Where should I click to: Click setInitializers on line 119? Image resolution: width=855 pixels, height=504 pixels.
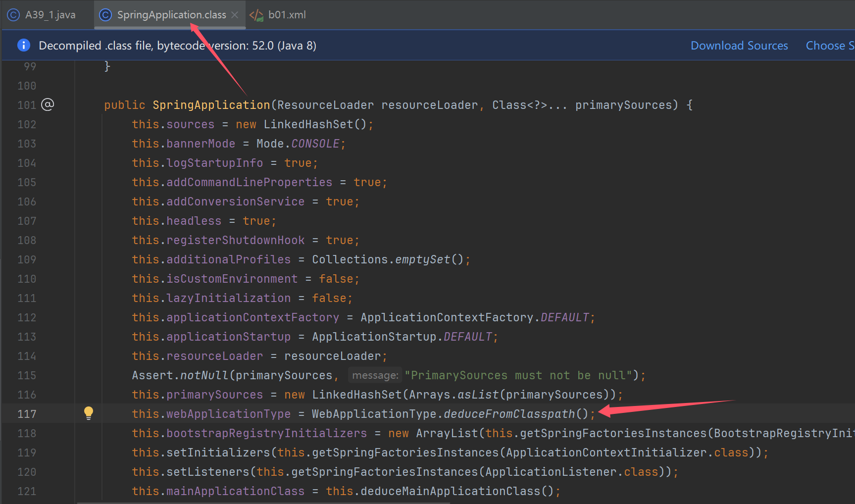pos(218,453)
